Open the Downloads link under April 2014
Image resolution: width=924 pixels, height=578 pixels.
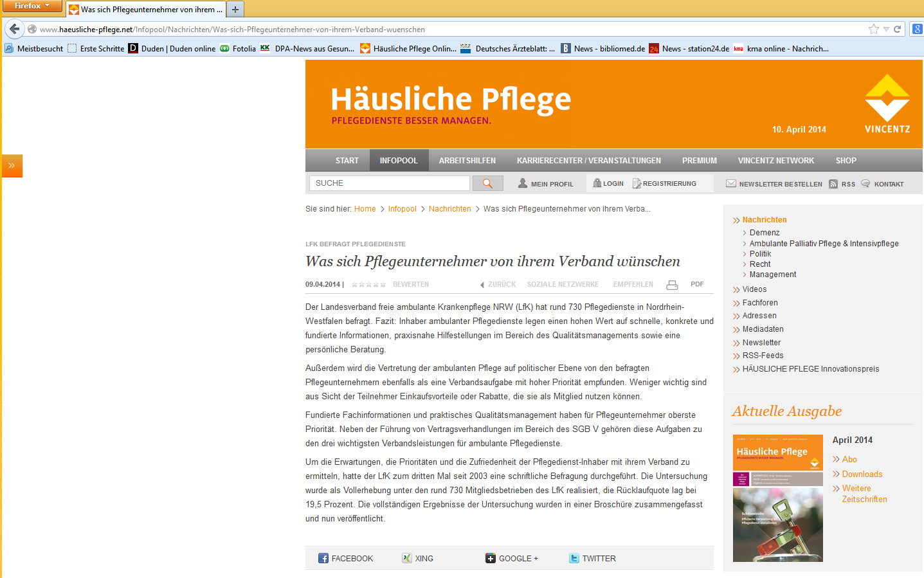(862, 474)
